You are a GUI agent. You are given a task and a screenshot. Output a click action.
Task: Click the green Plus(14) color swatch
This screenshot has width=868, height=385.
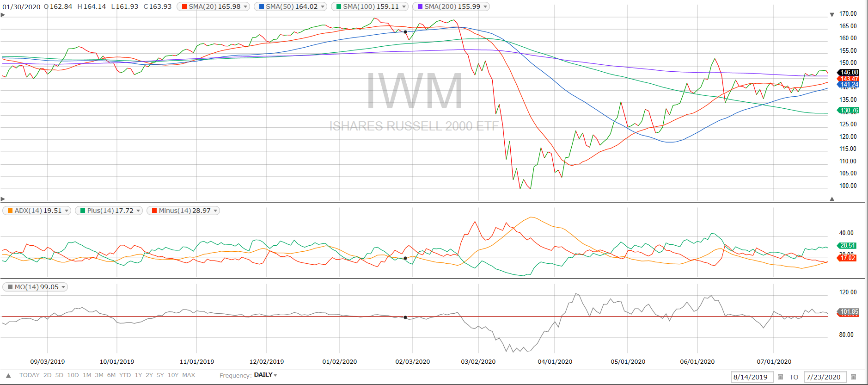click(83, 211)
